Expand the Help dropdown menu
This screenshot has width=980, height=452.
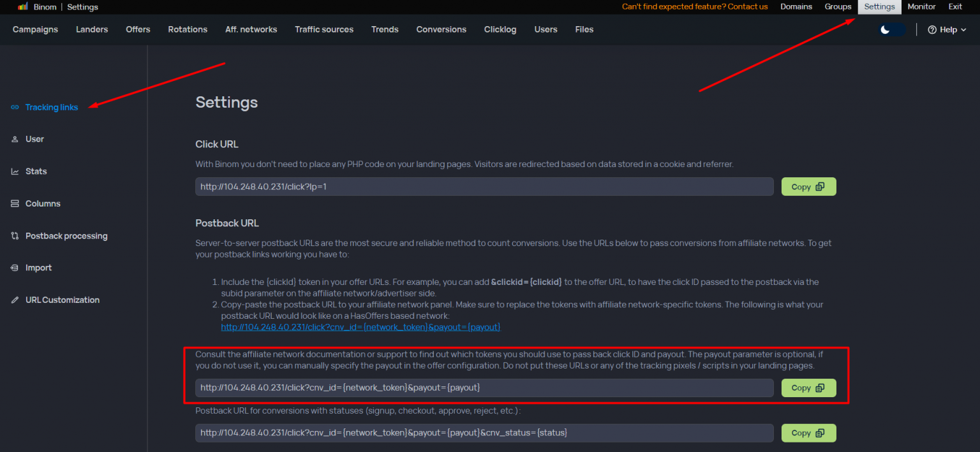[x=947, y=30]
